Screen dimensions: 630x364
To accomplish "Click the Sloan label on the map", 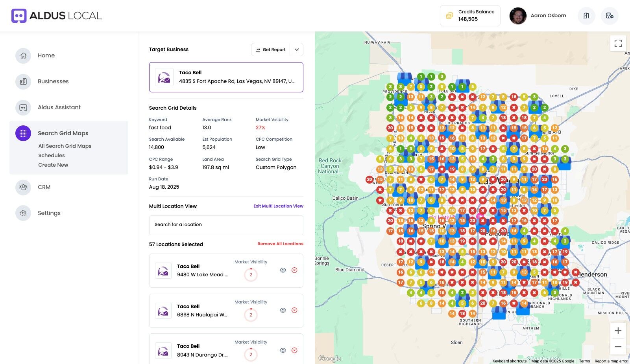I will (x=457, y=342).
